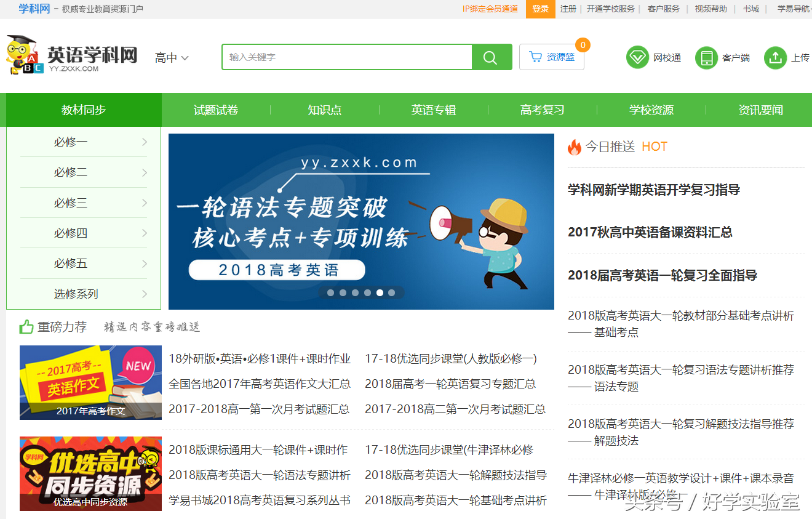Select the last carousel dot on banner
The height and width of the screenshot is (519, 812).
click(x=392, y=293)
